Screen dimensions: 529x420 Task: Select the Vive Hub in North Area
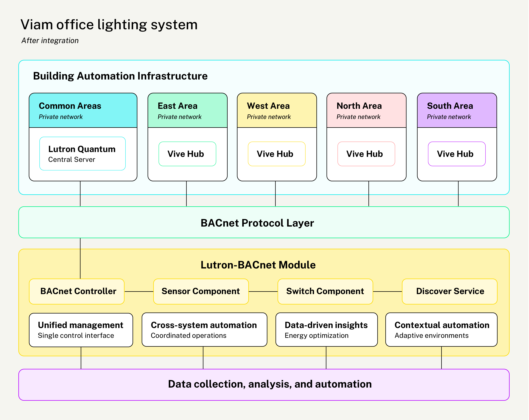(x=366, y=154)
